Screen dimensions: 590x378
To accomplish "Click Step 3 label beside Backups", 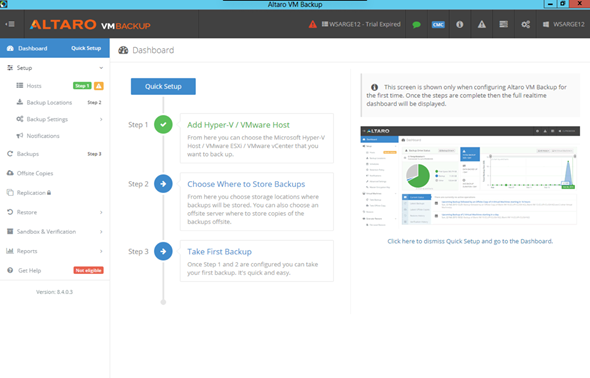I will [94, 154].
